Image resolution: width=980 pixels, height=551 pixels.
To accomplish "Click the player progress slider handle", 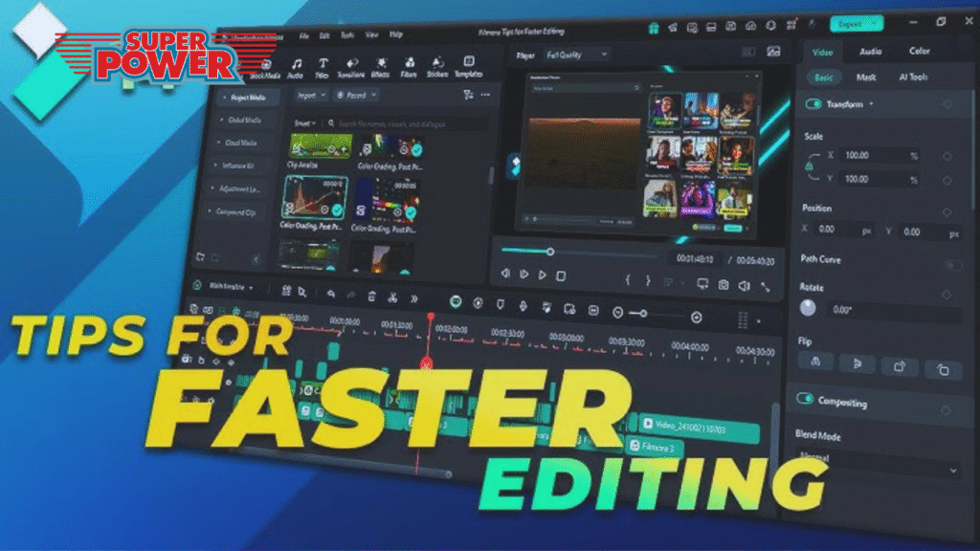I will (550, 252).
